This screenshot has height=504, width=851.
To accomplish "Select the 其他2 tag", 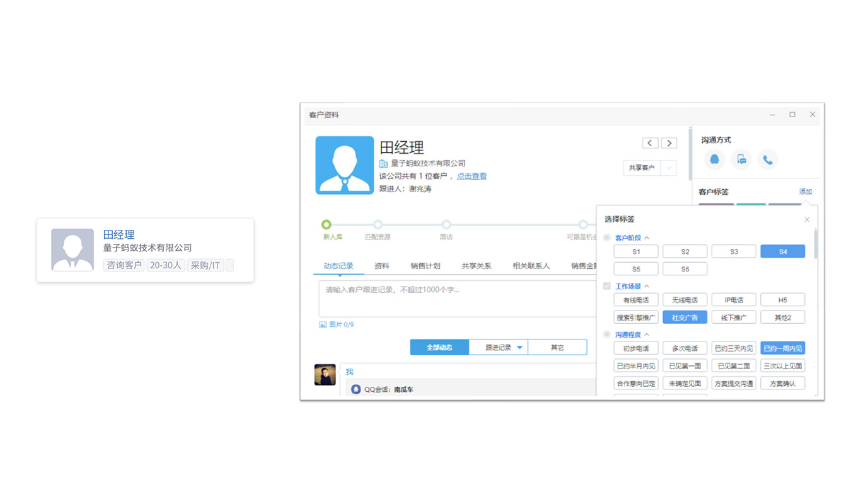I will pos(783,318).
